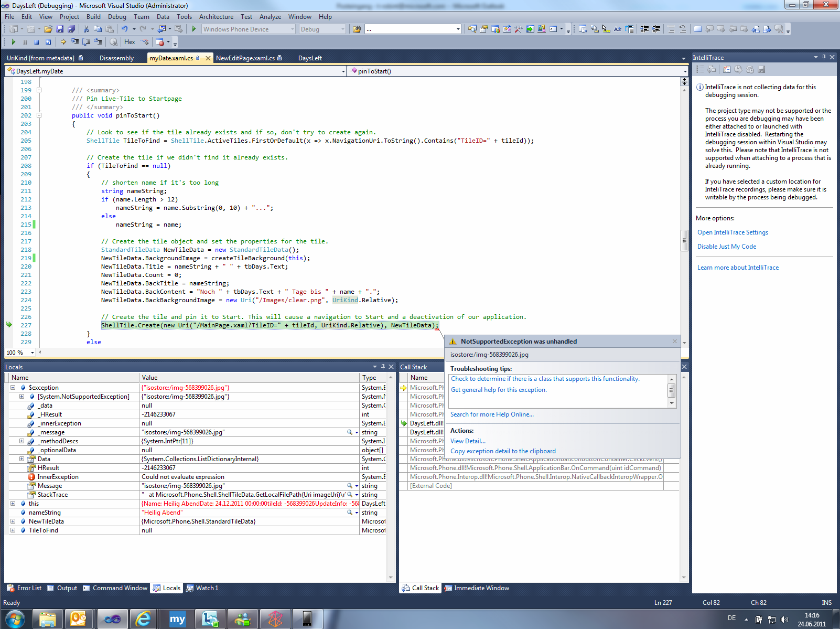Viewport: 840px width, 629px height.
Task: Click Copy exception detail to the clipboard
Action: point(503,451)
